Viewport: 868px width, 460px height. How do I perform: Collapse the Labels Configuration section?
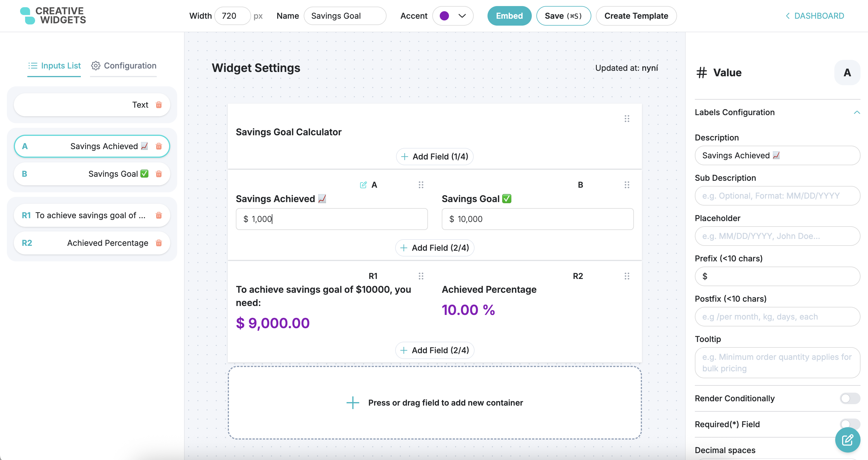(x=857, y=112)
